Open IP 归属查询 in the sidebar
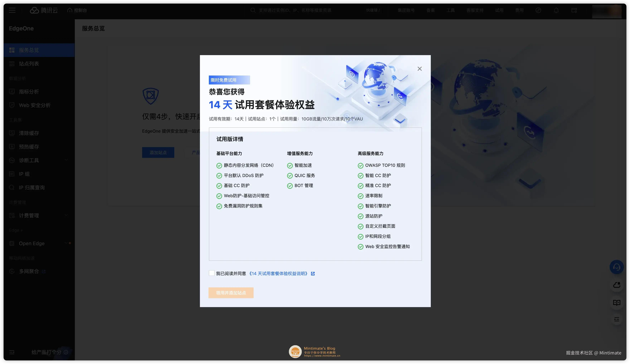 (x=39, y=188)
